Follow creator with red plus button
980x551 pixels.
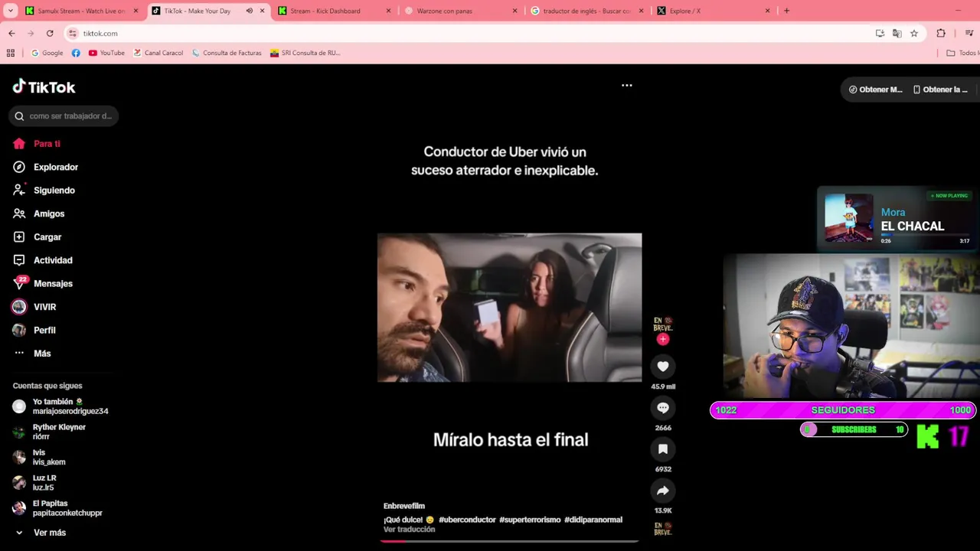(x=663, y=339)
